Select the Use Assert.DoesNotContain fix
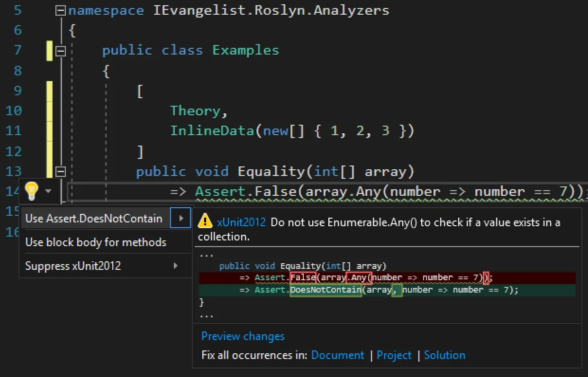Image resolution: width=588 pixels, height=377 pixels. (94, 219)
